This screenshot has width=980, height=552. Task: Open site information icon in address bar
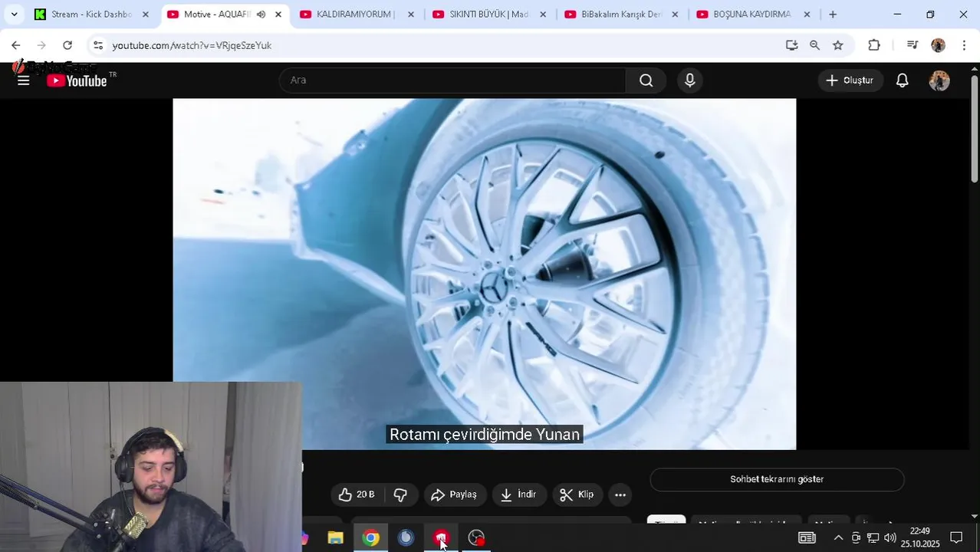click(98, 45)
